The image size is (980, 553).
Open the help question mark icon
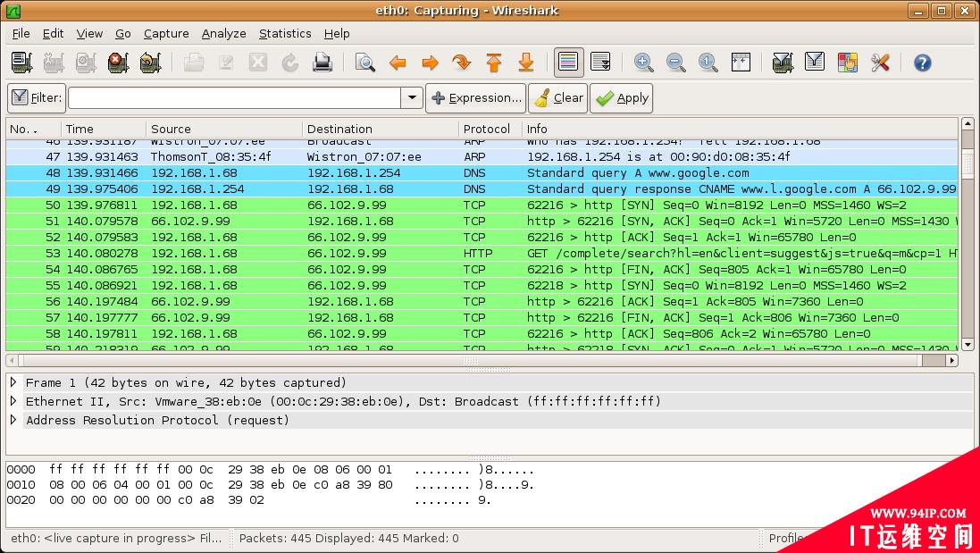pos(923,63)
